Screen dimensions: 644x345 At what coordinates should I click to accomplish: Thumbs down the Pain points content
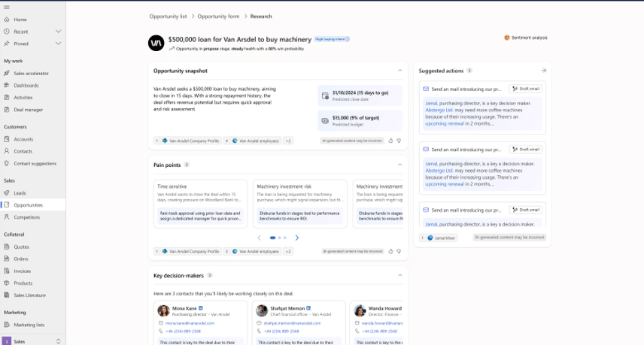[x=399, y=251]
